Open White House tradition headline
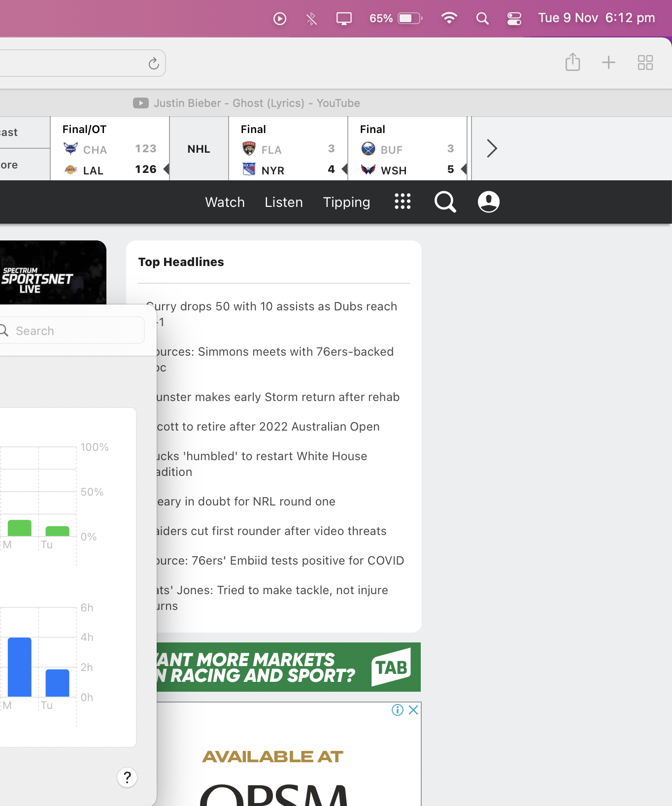The height and width of the screenshot is (806, 672). pyautogui.click(x=262, y=464)
